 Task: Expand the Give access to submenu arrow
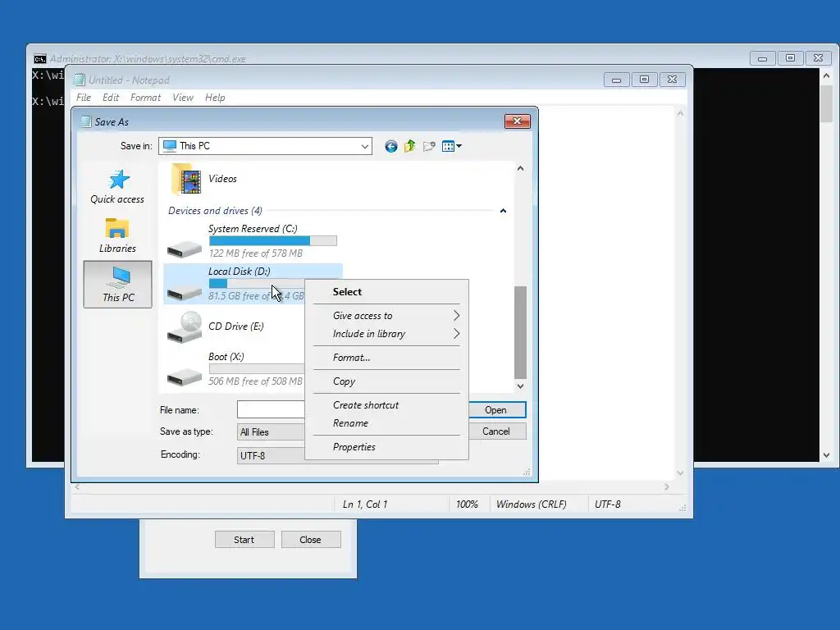click(x=456, y=316)
